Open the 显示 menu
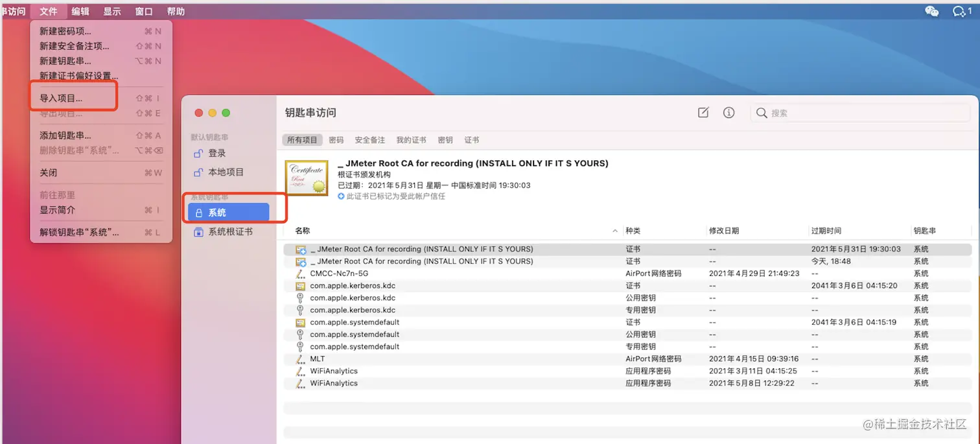The height and width of the screenshot is (444, 980). (x=112, y=11)
